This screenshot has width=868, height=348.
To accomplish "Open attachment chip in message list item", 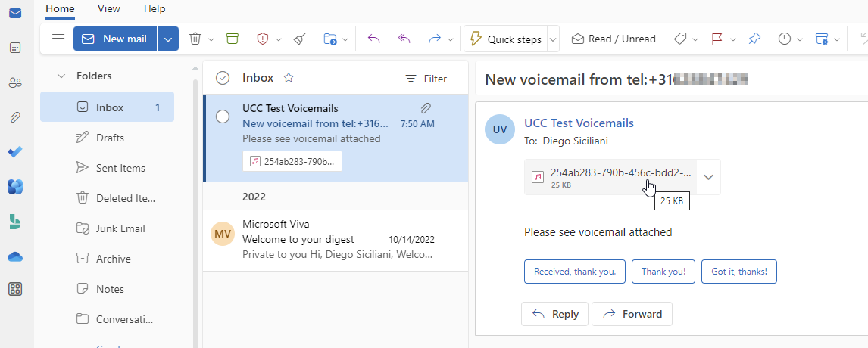I will pos(292,162).
